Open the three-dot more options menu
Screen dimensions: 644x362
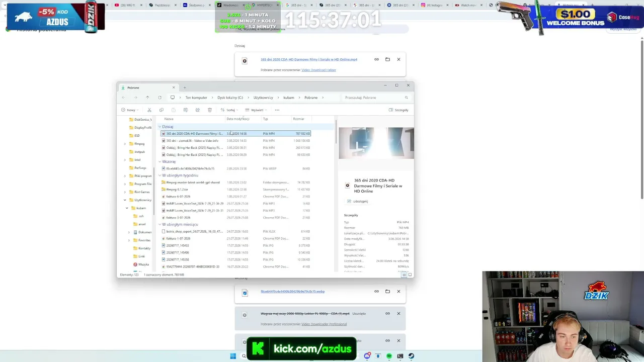point(277,110)
